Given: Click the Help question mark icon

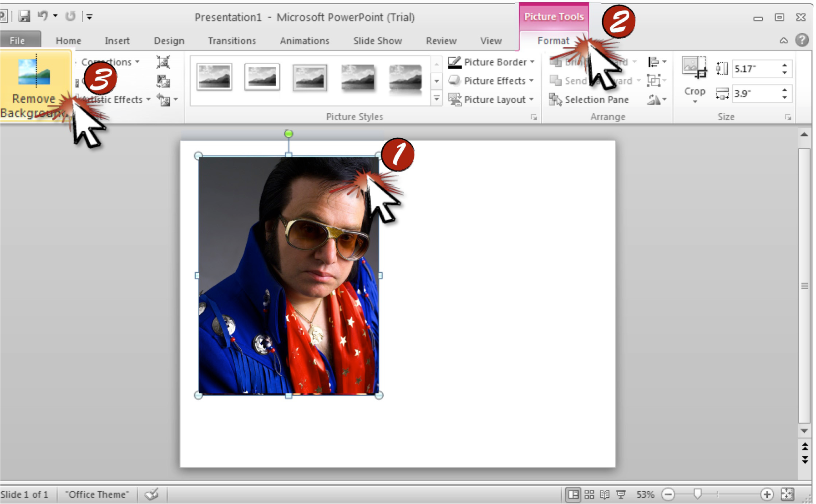Looking at the screenshot, I should coord(801,40).
